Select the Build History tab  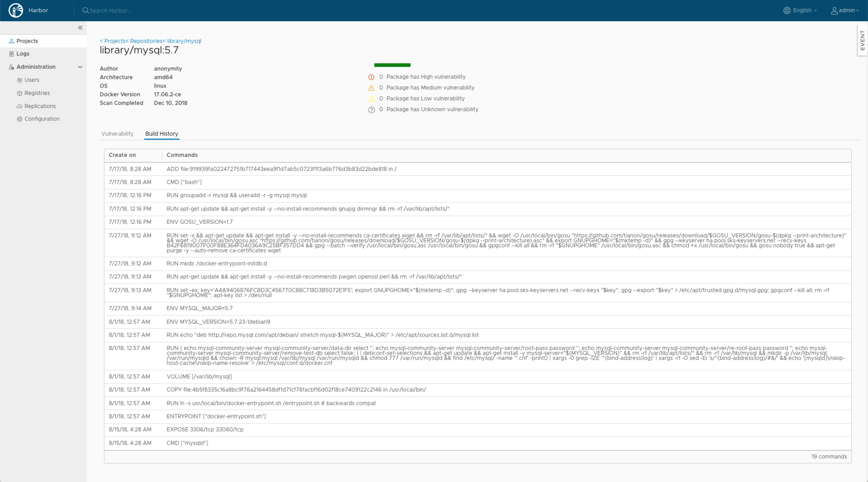click(x=161, y=134)
